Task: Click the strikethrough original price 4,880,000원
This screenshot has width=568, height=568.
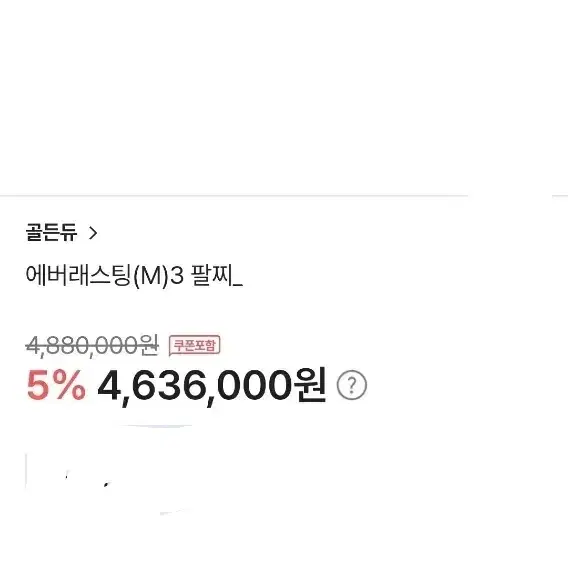Action: 92,345
